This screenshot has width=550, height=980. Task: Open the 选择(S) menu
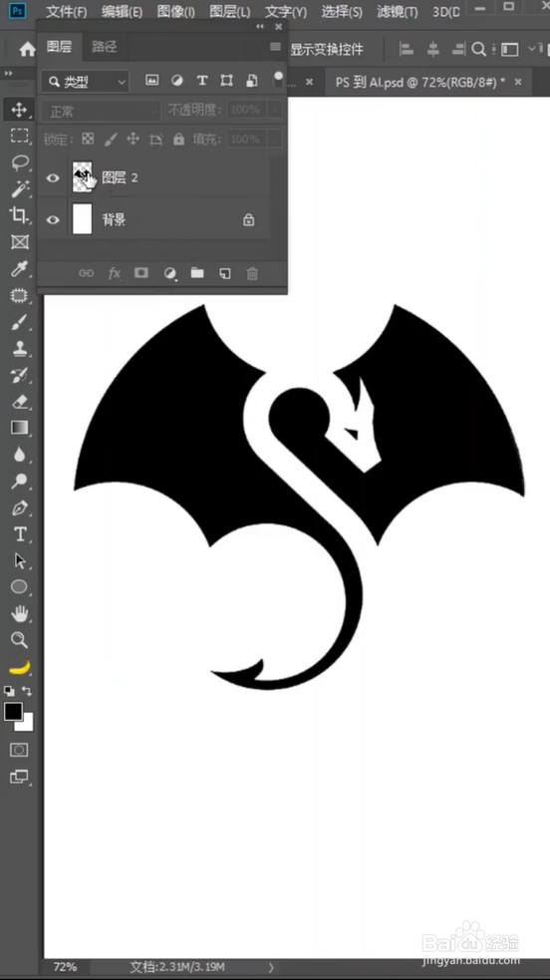342,11
